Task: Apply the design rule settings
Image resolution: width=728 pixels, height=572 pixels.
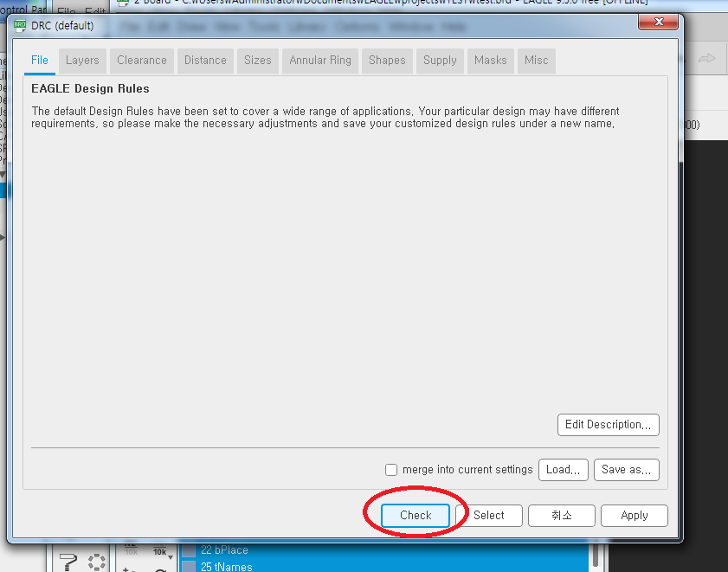Action: (635, 516)
